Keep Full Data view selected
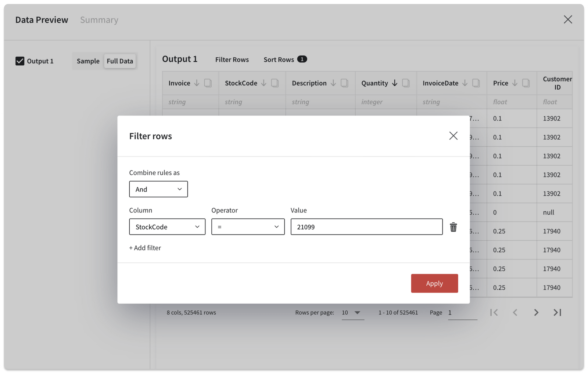This screenshot has width=588, height=373. 119,61
